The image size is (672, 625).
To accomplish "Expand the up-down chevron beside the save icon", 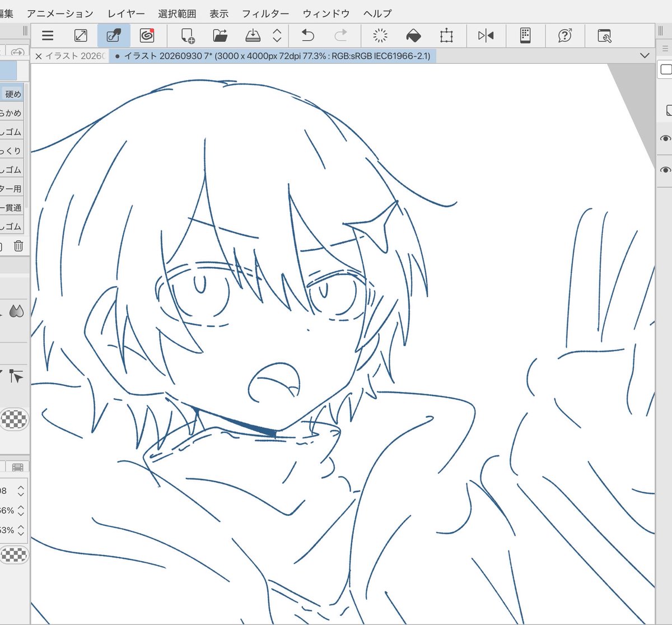I will 277,36.
